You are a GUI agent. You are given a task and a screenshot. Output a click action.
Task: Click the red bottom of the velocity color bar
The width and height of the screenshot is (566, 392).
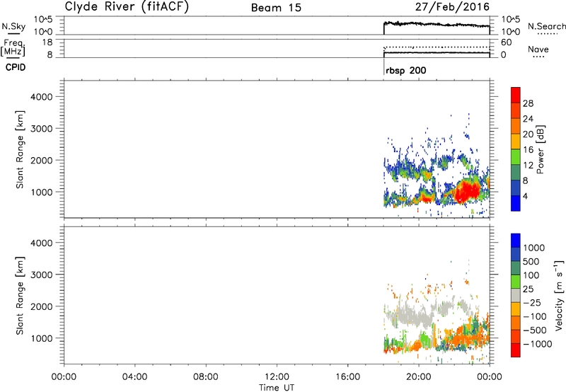[516, 350]
